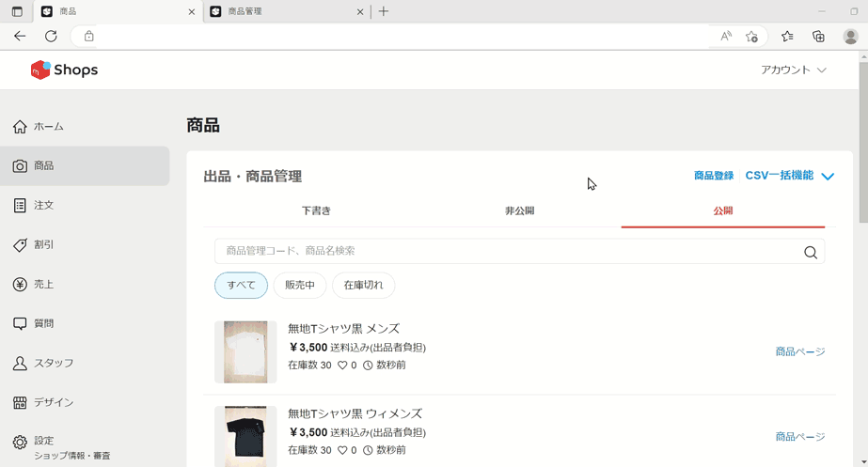Click the tag icon next to 割引
The image size is (868, 467).
[20, 245]
